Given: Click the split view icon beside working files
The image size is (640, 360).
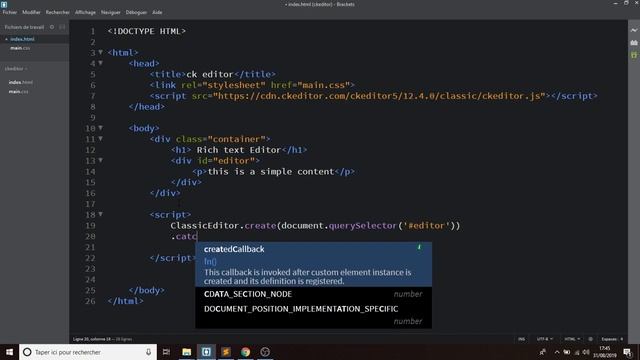Looking at the screenshot, I should coord(62,27).
